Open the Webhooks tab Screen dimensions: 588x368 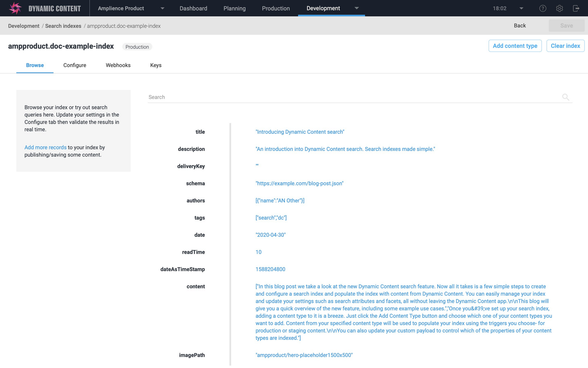click(118, 65)
